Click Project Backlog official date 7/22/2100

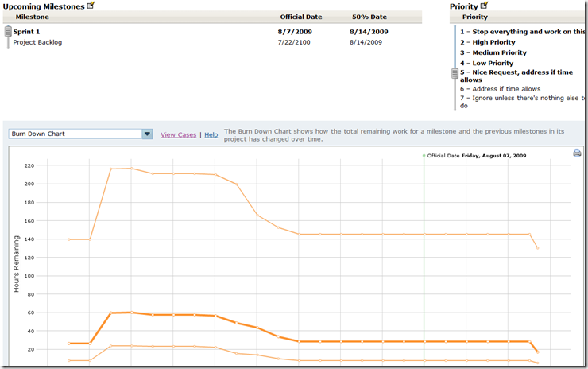coord(294,42)
